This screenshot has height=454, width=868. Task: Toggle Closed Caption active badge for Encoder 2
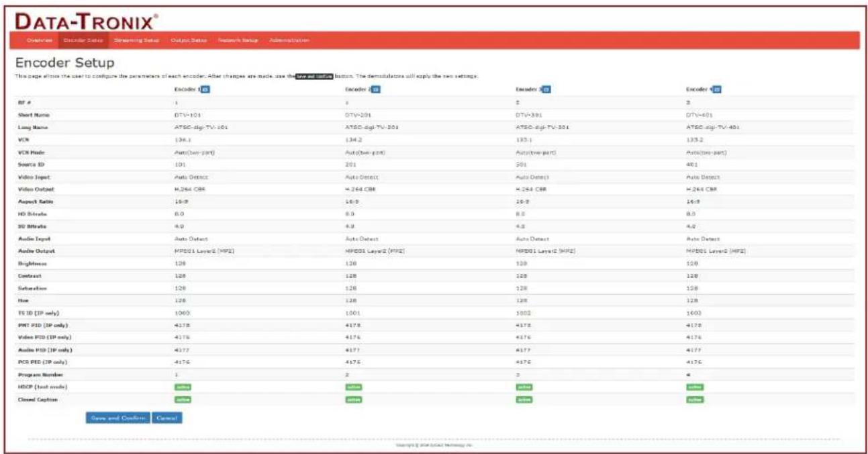(353, 399)
